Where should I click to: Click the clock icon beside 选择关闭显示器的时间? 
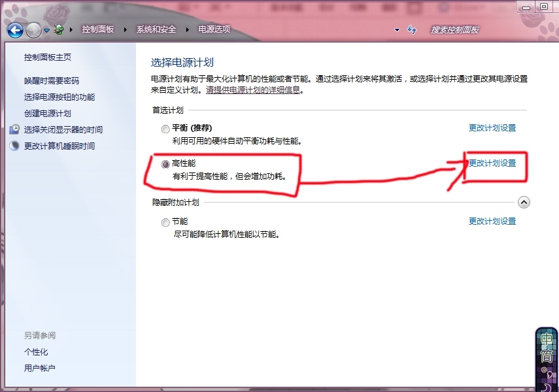[14, 129]
